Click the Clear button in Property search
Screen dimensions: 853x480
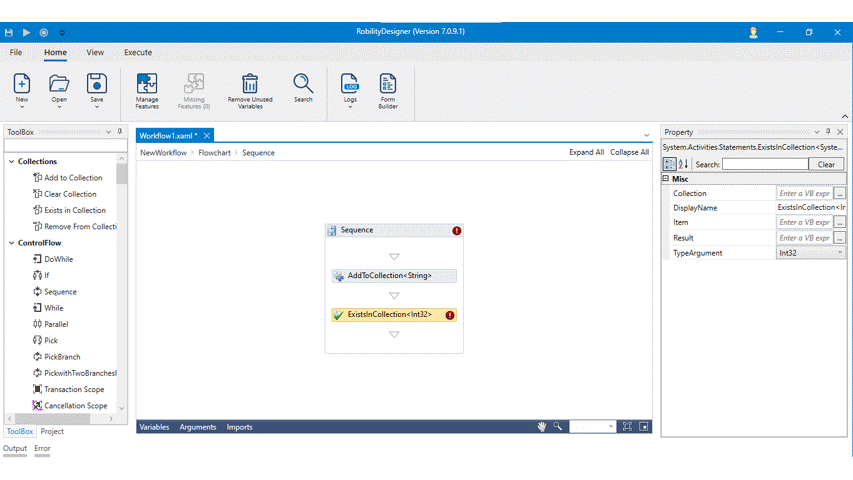tap(826, 164)
